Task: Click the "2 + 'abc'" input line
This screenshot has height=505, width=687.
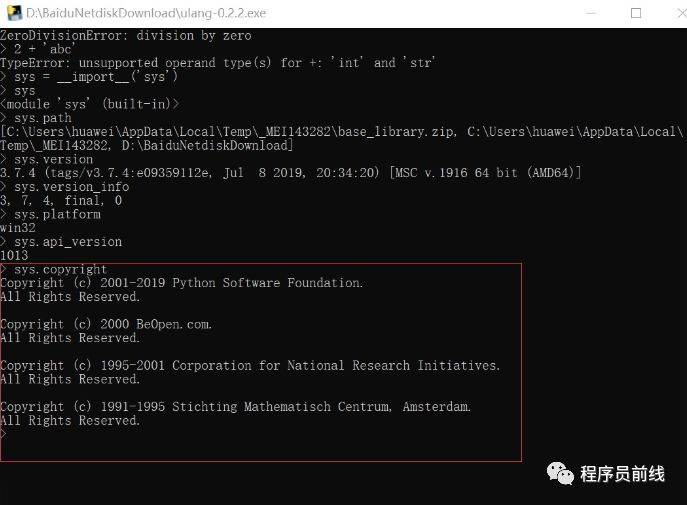Action: click(38, 49)
